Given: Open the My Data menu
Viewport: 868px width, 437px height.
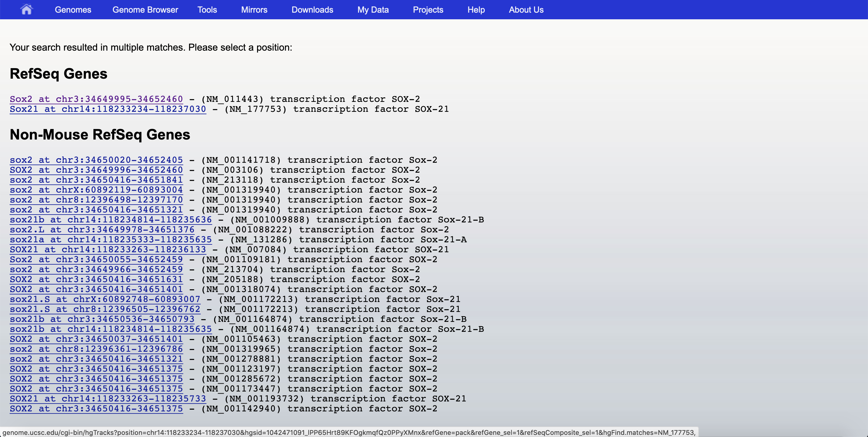Looking at the screenshot, I should pyautogui.click(x=373, y=10).
